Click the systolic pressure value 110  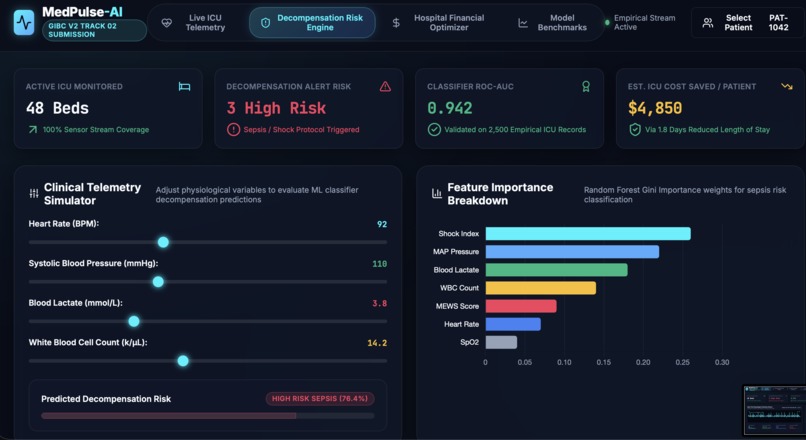379,264
